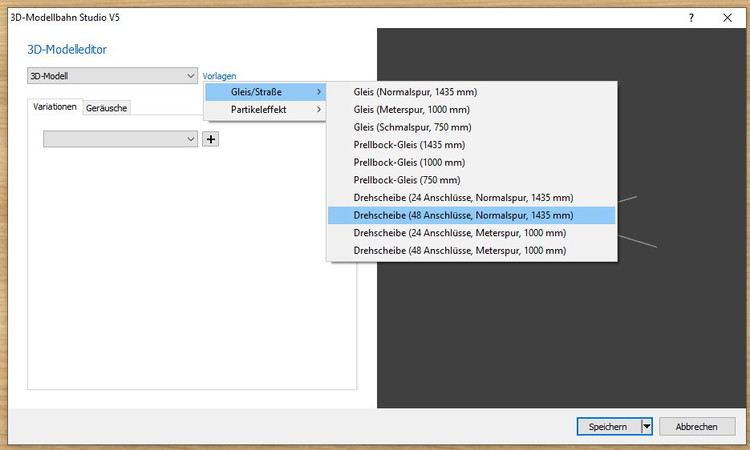This screenshot has width=750, height=450.
Task: Switch to the Geräusche tab
Action: tap(106, 108)
